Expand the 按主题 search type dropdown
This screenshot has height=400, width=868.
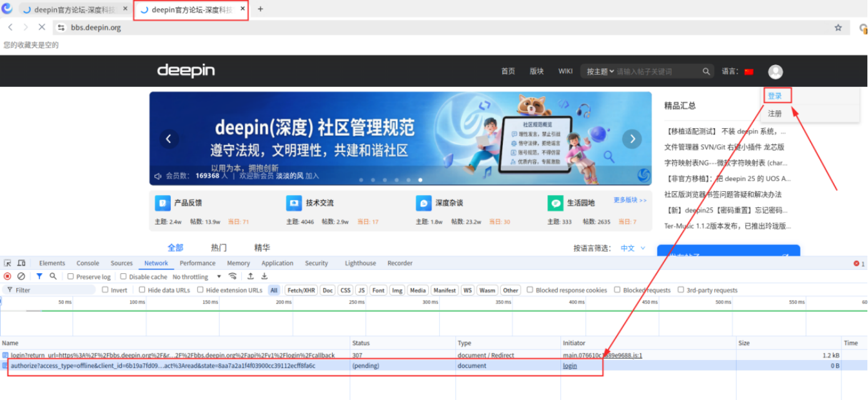[600, 72]
